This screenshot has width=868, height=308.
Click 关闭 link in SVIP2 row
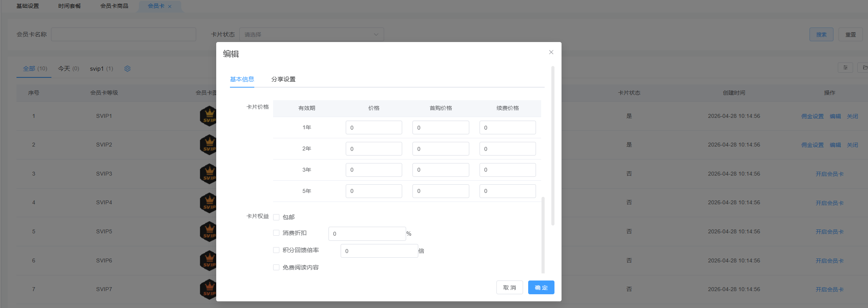click(852, 145)
